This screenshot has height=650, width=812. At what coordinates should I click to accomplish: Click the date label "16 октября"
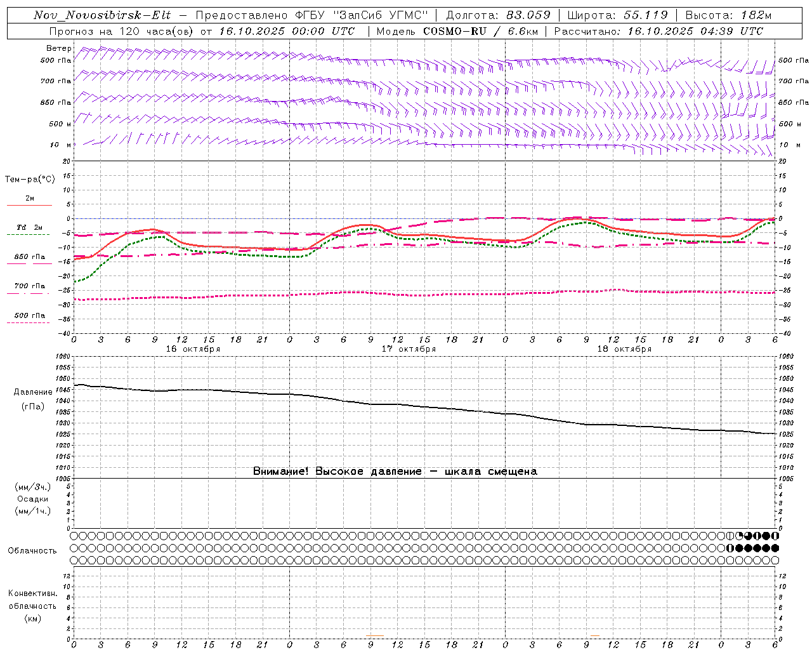click(193, 349)
